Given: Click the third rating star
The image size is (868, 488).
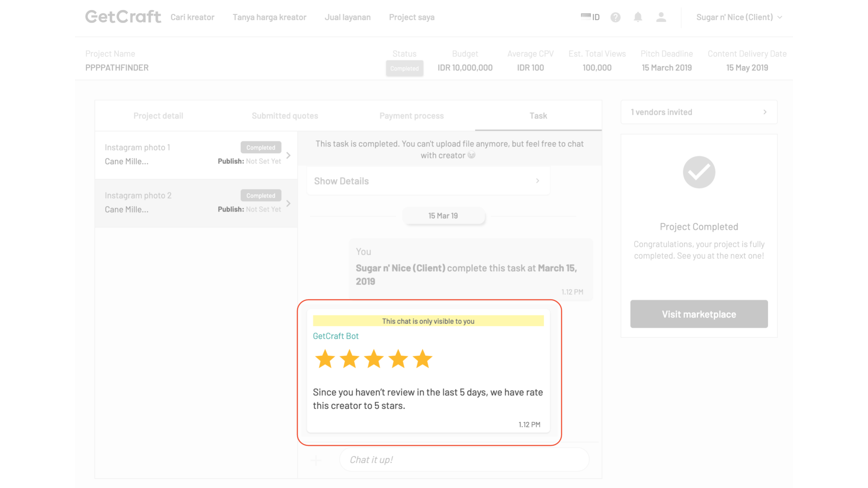Looking at the screenshot, I should tap(374, 359).
